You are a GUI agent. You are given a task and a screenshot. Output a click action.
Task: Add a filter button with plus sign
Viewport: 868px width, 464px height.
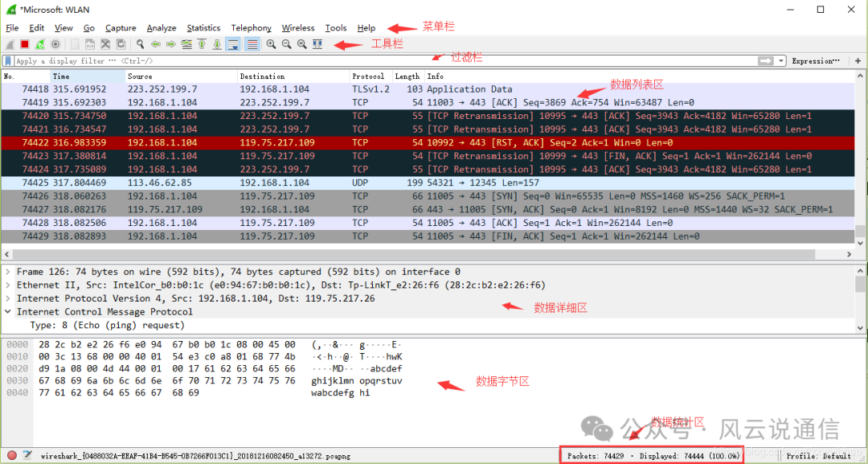click(858, 61)
